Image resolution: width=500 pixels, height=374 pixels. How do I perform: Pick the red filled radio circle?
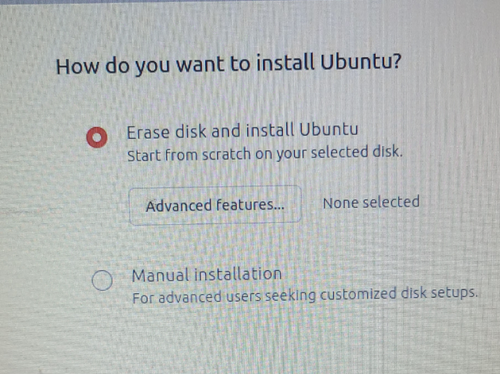(97, 137)
